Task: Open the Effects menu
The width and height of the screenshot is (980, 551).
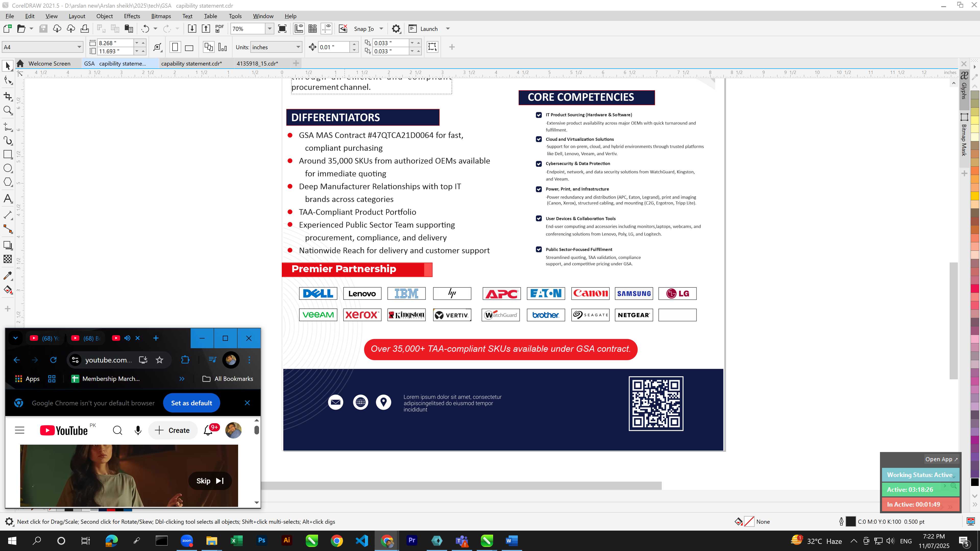Action: coord(132,16)
